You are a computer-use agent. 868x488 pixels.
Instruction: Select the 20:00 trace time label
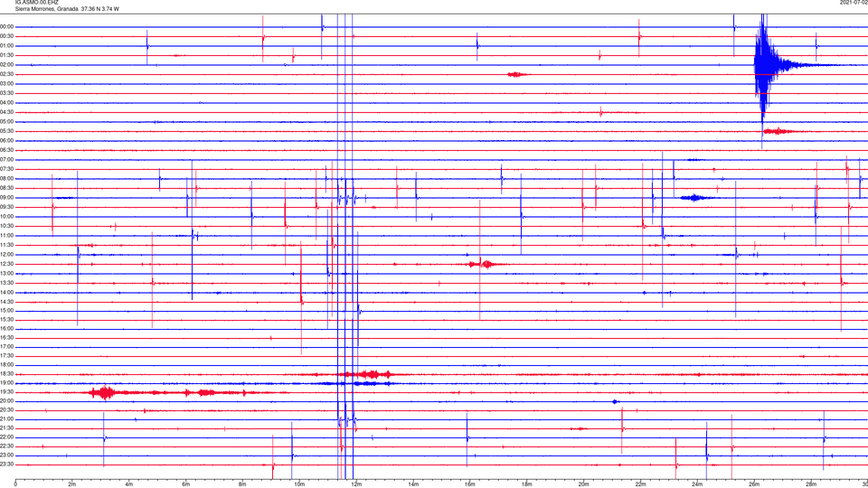coord(7,401)
